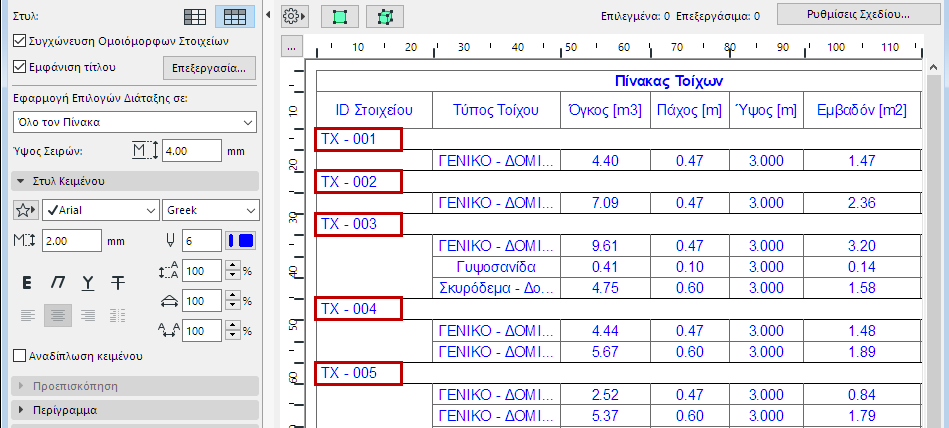Align text left
This screenshot has height=428, width=949.
click(x=28, y=315)
